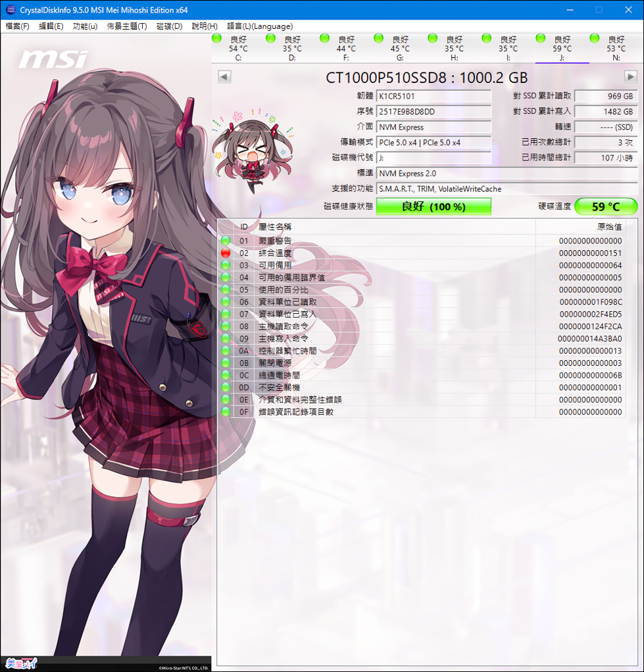Open the 磁碟(D) menu
The image size is (644, 672).
click(x=169, y=26)
